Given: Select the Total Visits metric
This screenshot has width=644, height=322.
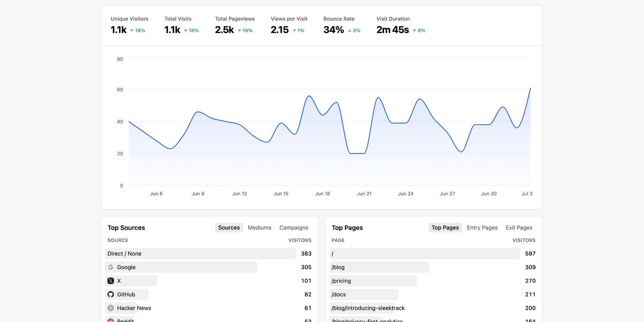Looking at the screenshot, I should 182,25.
